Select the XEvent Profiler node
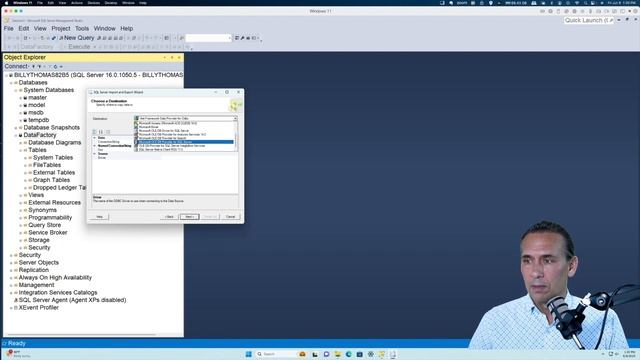 (38, 307)
